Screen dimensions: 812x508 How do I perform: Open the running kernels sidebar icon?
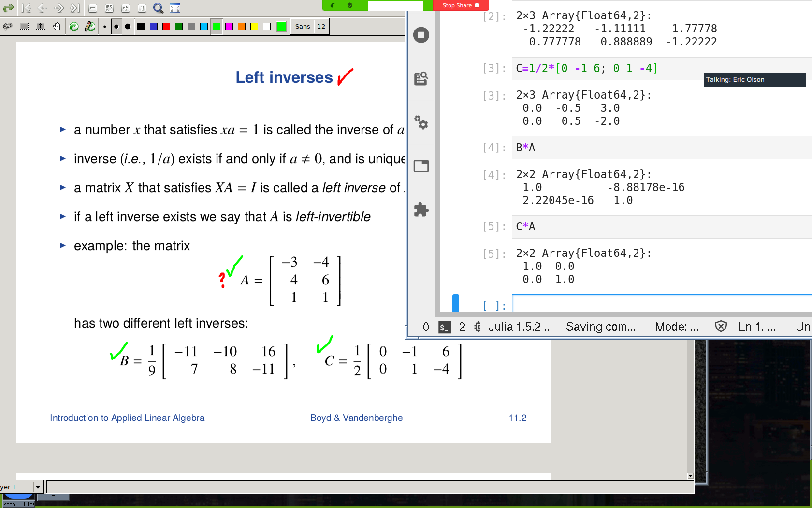(x=421, y=35)
